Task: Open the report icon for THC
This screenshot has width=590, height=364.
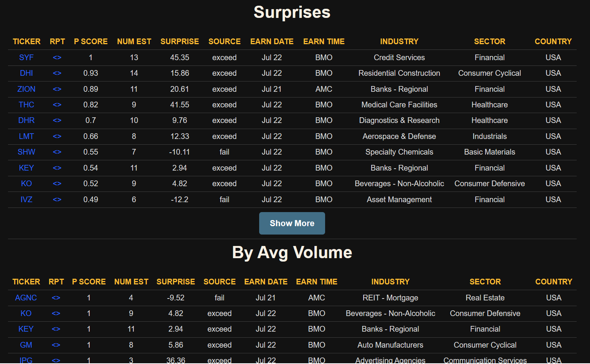Action: [x=57, y=105]
